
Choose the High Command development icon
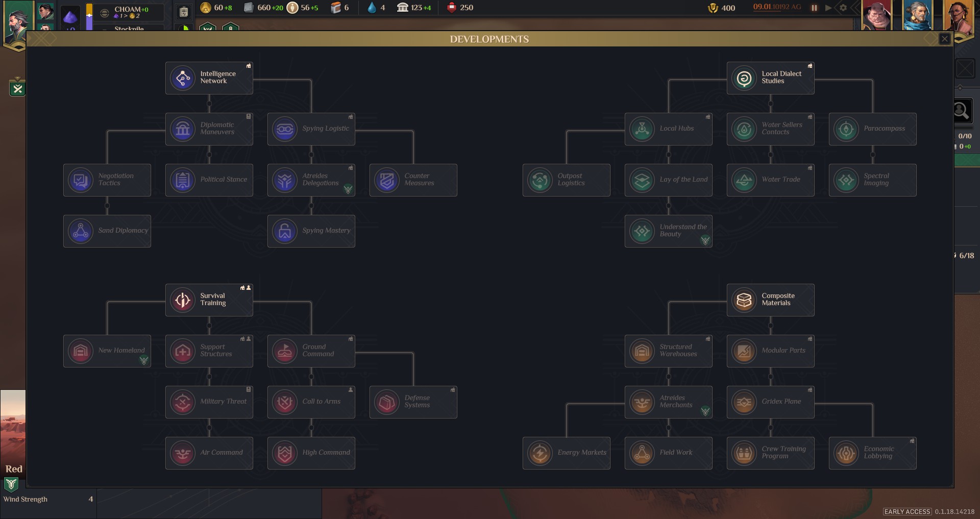pyautogui.click(x=285, y=453)
